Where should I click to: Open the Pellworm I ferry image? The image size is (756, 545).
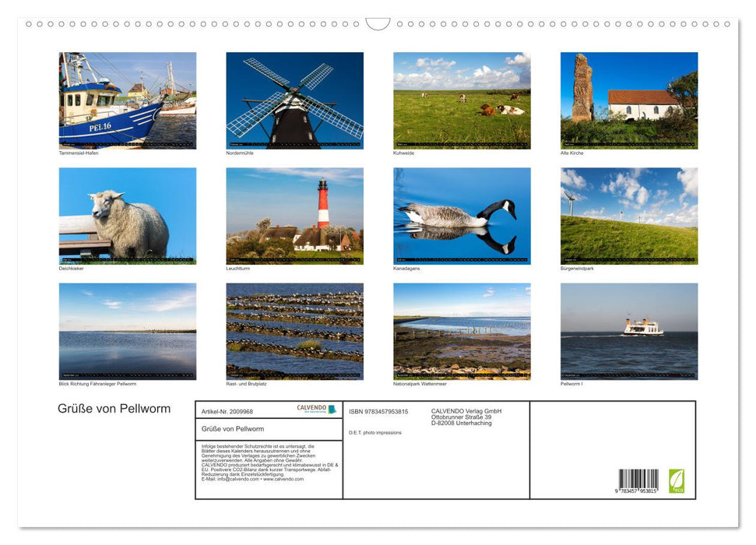tap(629, 332)
